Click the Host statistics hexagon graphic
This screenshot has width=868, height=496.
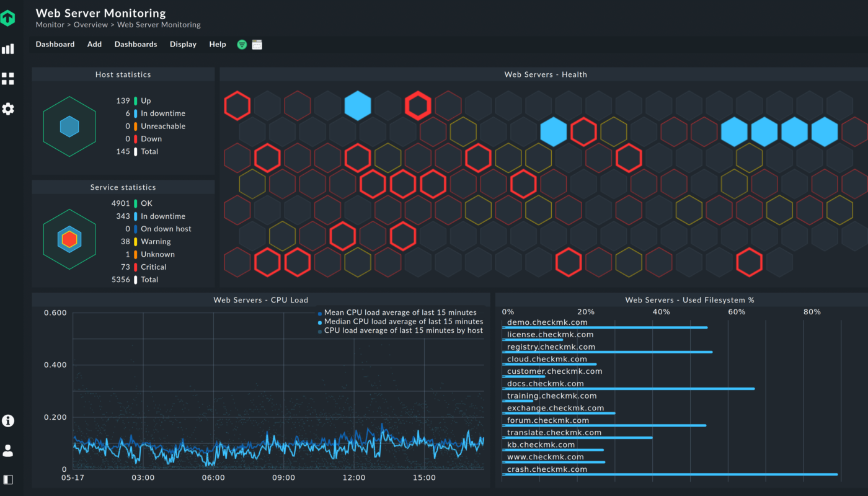(x=69, y=126)
